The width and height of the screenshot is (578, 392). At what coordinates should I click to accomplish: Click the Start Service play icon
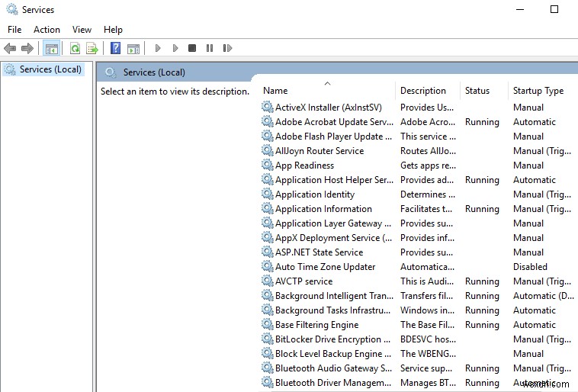pos(158,48)
